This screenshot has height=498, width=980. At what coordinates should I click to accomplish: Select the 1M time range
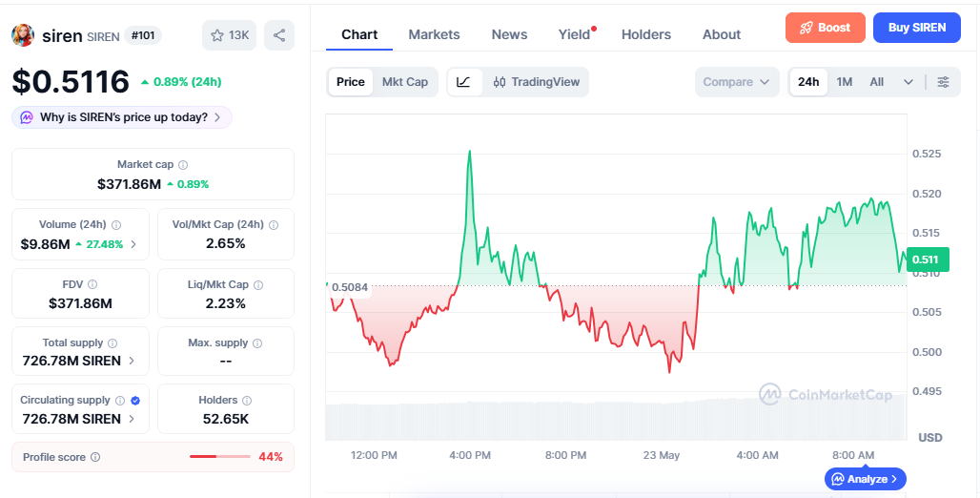pos(845,82)
